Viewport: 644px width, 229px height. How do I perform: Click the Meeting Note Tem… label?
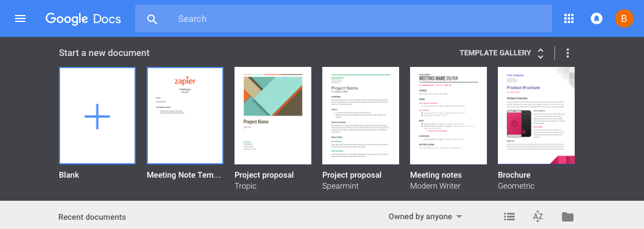tap(184, 175)
